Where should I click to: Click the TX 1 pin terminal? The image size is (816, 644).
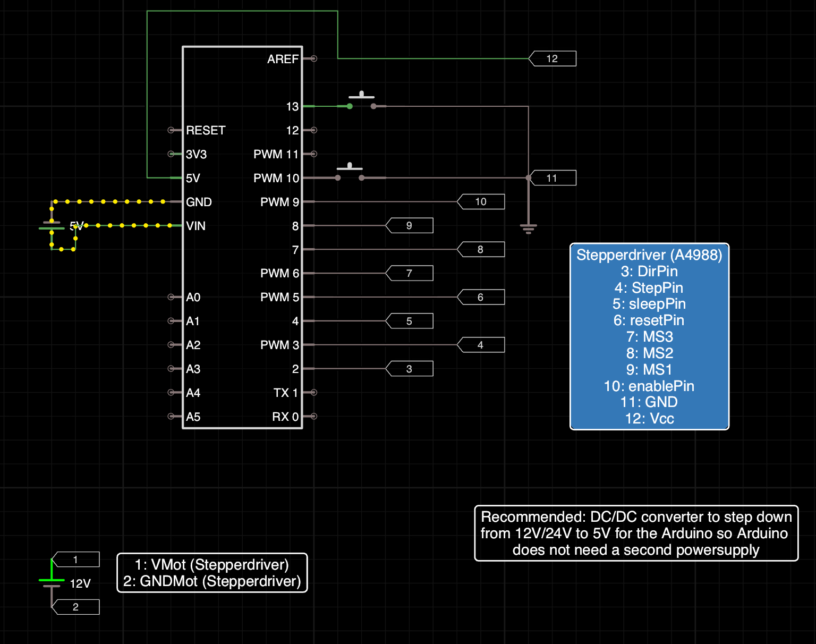(314, 393)
